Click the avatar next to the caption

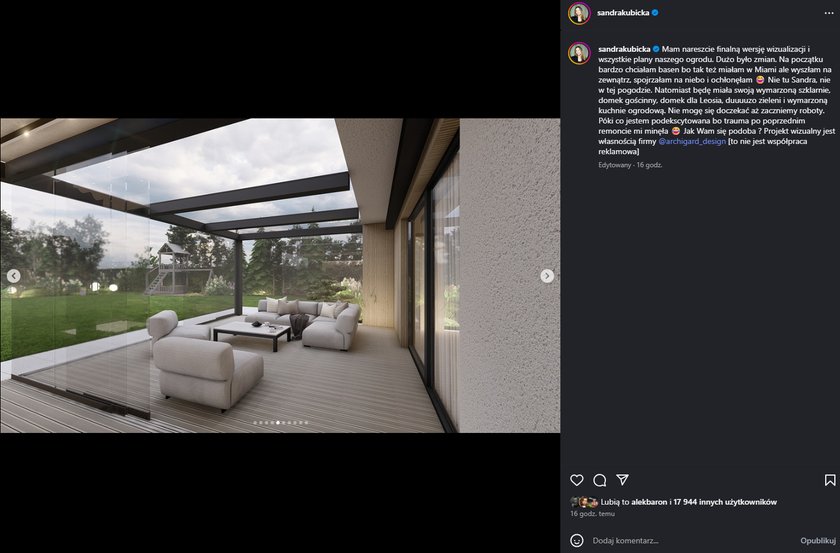tap(579, 53)
